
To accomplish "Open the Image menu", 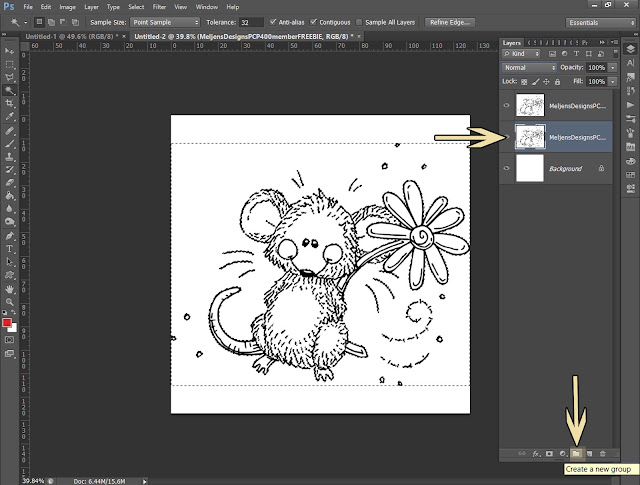I will click(x=67, y=7).
